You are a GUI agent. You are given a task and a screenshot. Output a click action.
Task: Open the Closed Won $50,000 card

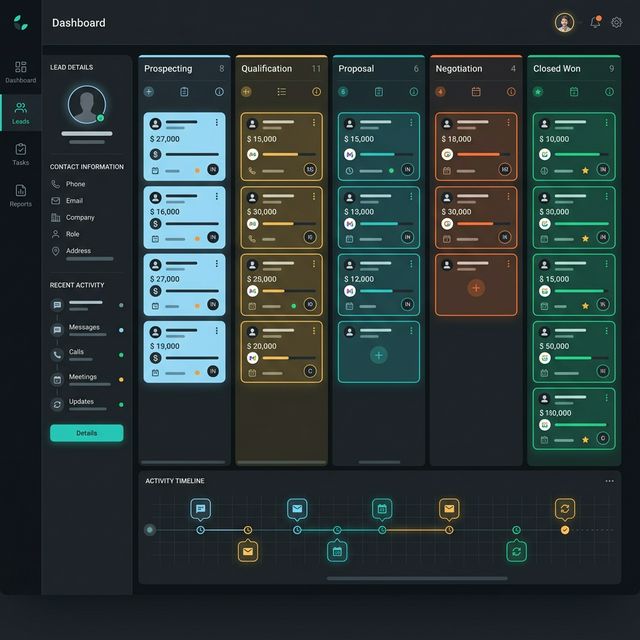(x=573, y=352)
